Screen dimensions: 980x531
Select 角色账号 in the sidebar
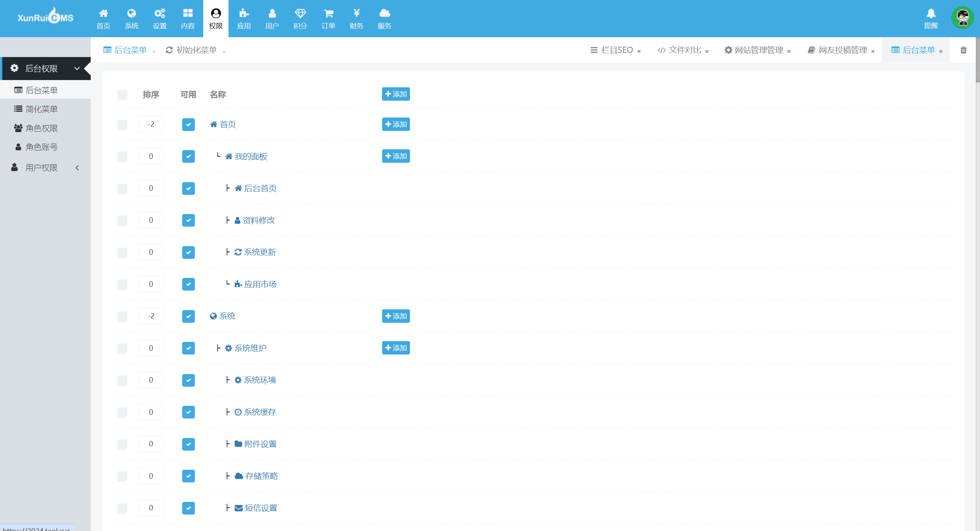pos(45,147)
